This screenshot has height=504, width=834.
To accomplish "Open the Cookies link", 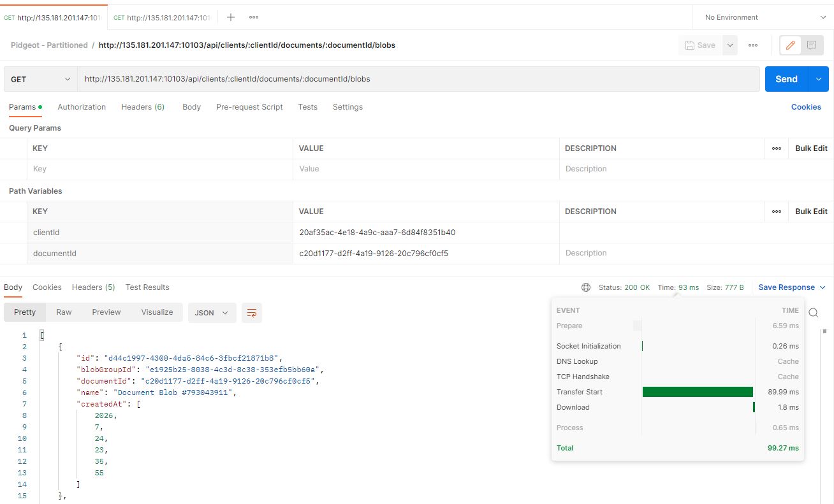I will click(806, 107).
